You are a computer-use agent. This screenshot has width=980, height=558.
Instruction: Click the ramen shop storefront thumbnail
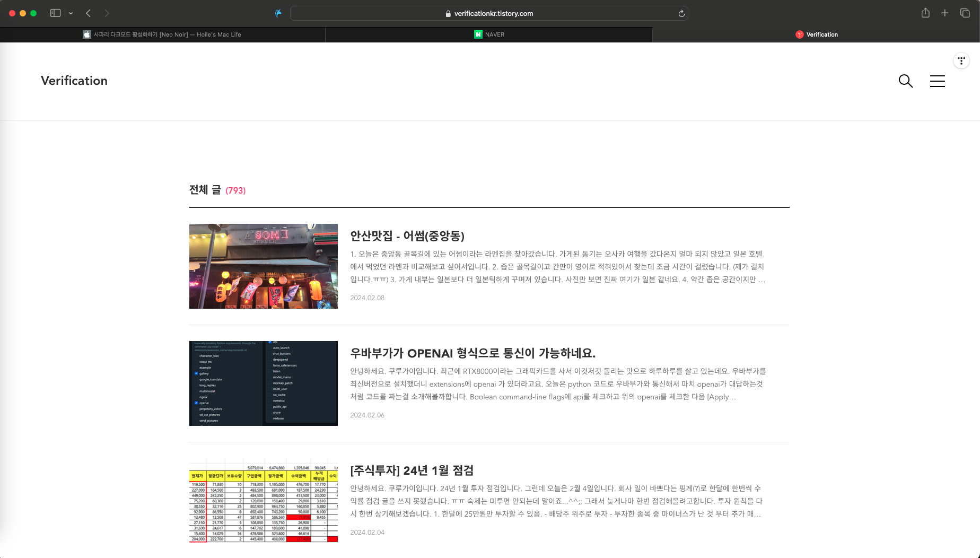264,266
